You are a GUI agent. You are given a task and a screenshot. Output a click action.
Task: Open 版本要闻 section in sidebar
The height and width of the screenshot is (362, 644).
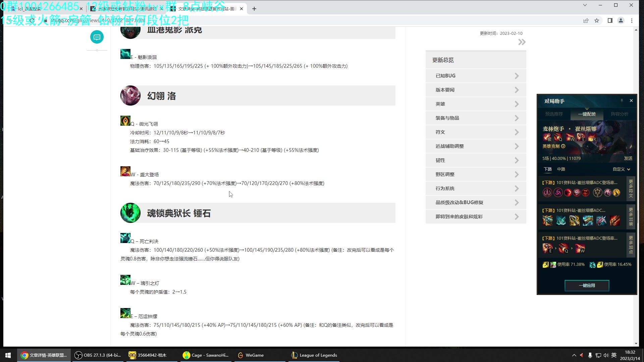[476, 90]
